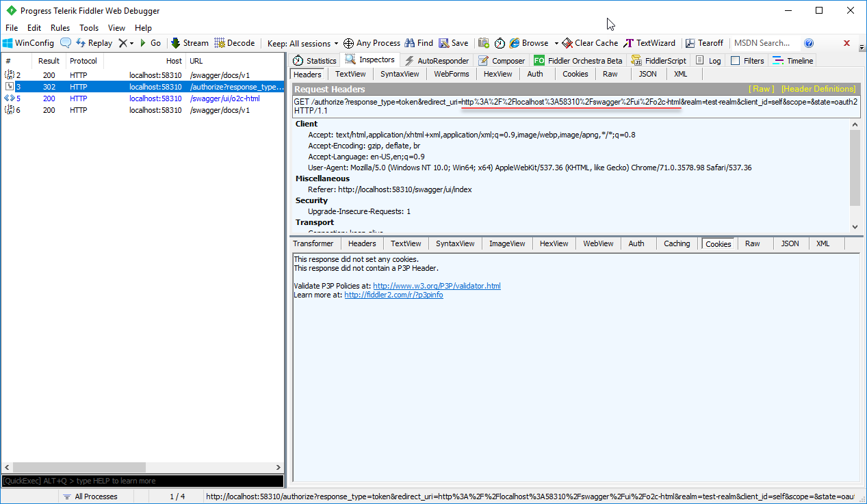The image size is (867, 504).
Task: Click the Go resume button
Action: coord(150,43)
